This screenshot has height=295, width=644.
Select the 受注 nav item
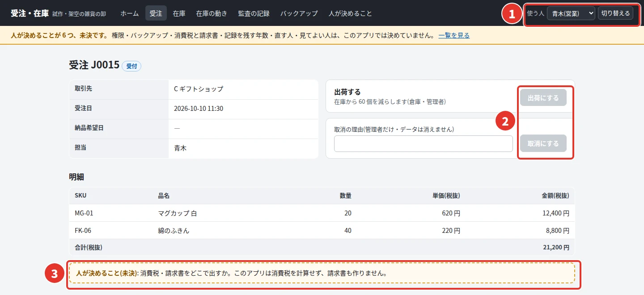tap(156, 13)
